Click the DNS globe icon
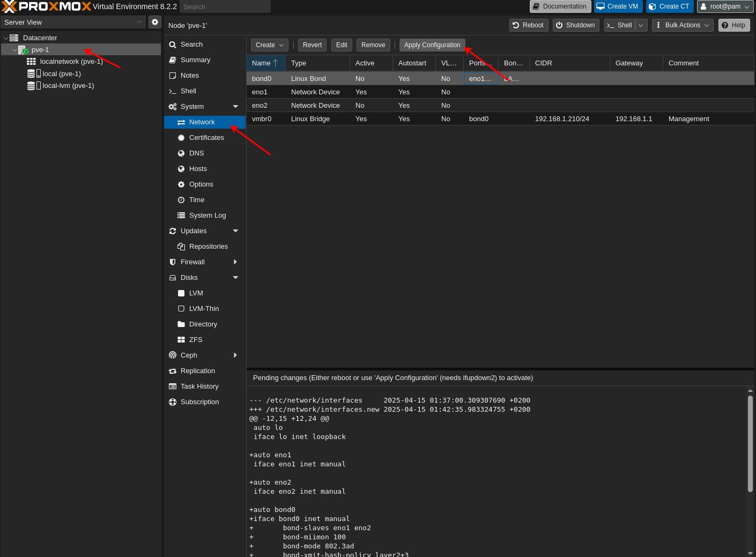This screenshot has width=756, height=557. tap(181, 153)
